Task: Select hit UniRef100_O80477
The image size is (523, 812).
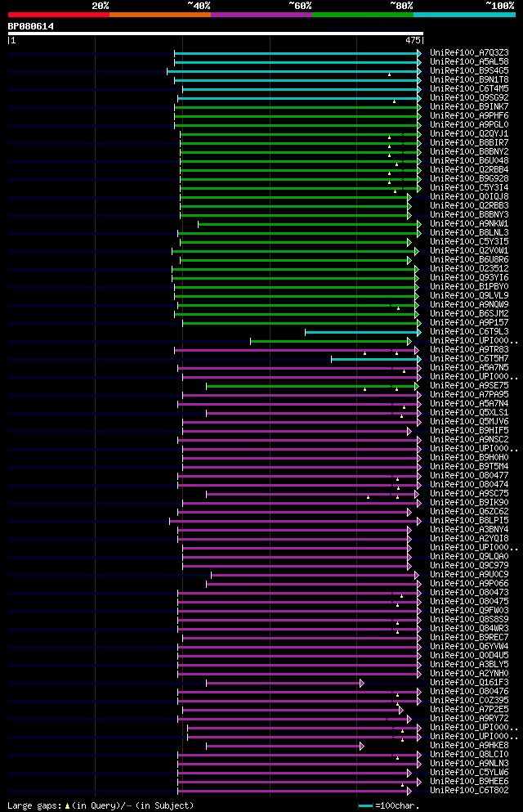Action: [x=469, y=475]
